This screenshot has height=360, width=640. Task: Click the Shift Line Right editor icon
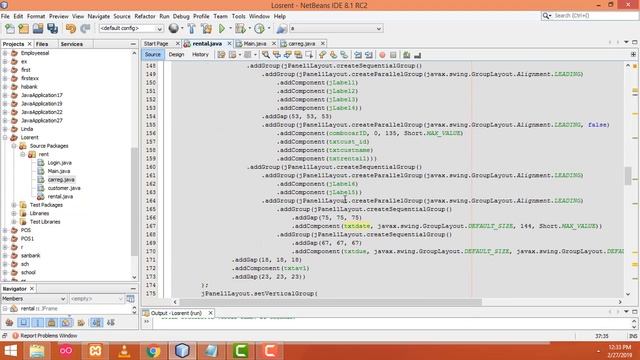click(x=369, y=55)
